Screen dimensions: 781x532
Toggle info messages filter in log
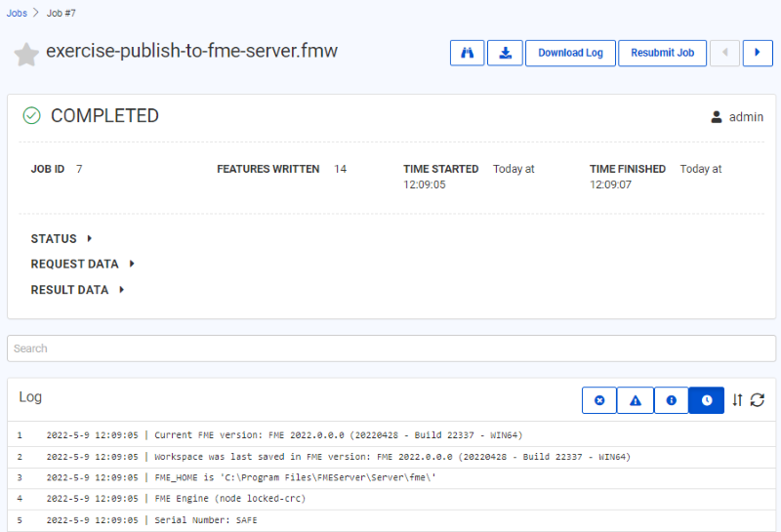point(671,400)
